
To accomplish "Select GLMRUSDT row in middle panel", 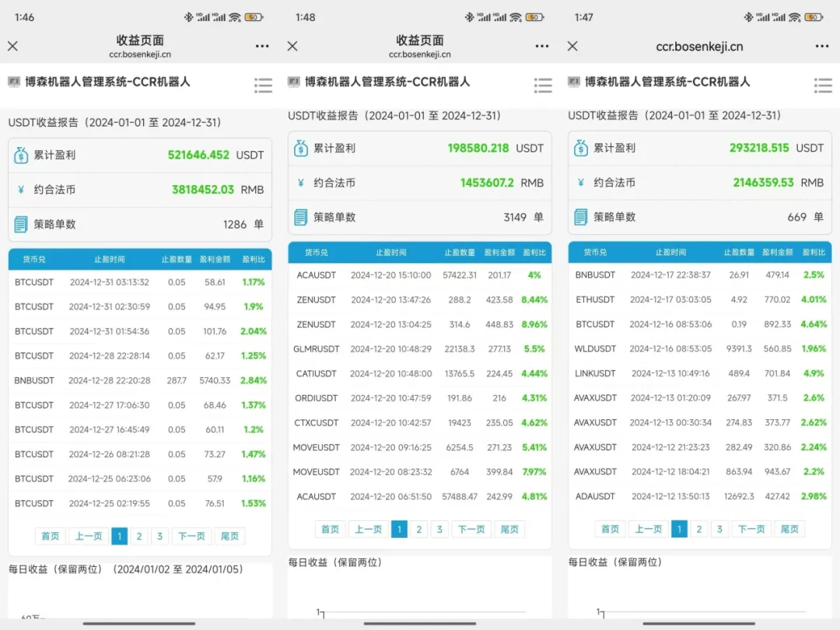I will coord(420,348).
